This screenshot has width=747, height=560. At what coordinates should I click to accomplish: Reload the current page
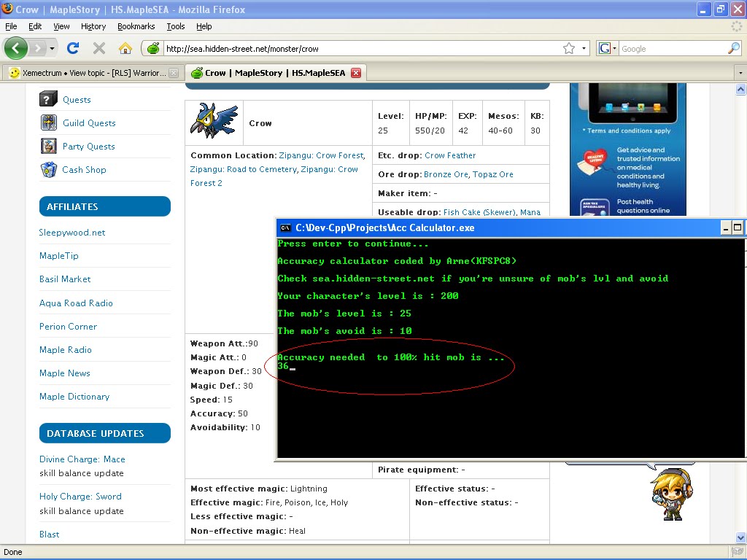coord(73,48)
